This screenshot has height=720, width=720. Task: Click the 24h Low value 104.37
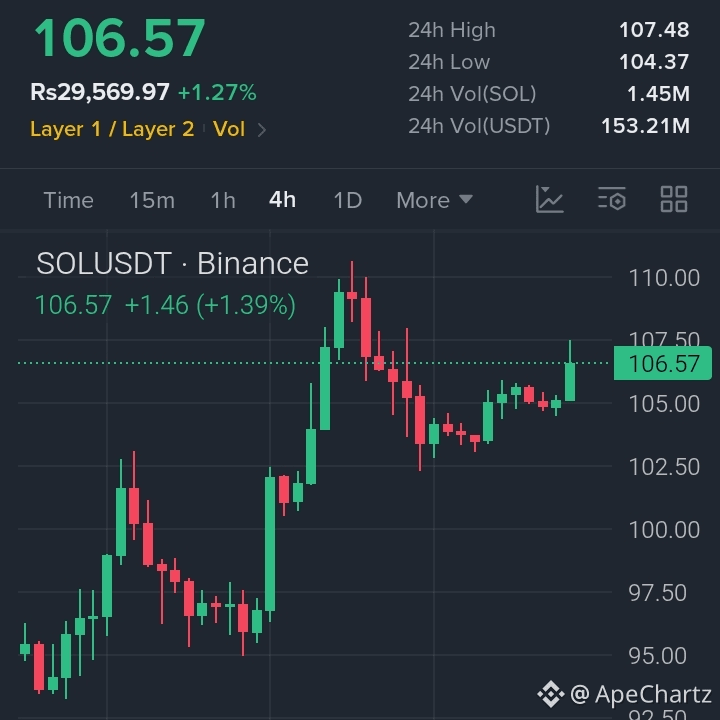pyautogui.click(x=654, y=62)
